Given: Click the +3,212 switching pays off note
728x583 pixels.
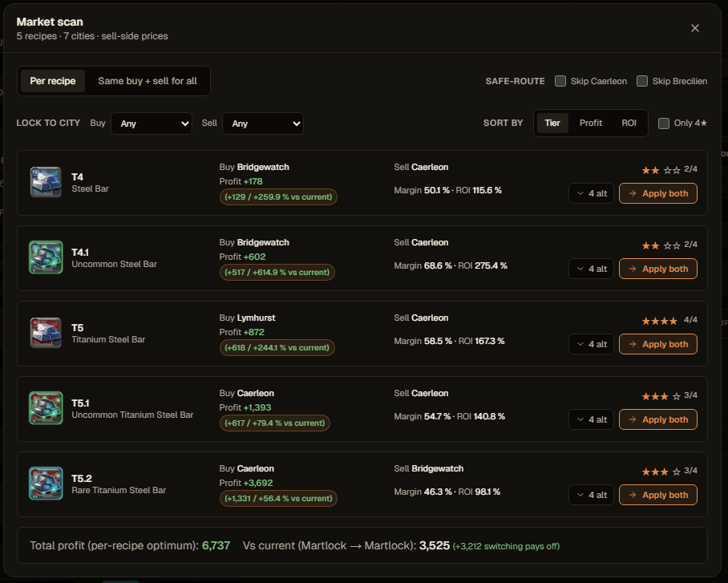Looking at the screenshot, I should 506,546.
